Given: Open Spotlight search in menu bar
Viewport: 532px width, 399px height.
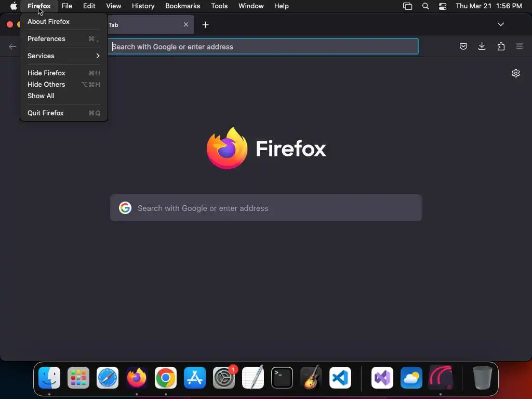Looking at the screenshot, I should click(x=425, y=6).
